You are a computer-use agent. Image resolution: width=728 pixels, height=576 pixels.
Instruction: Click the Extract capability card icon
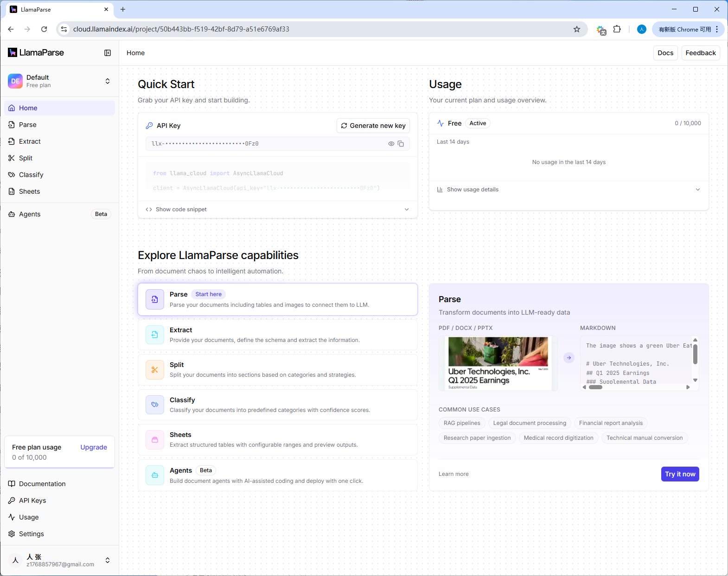pyautogui.click(x=155, y=335)
